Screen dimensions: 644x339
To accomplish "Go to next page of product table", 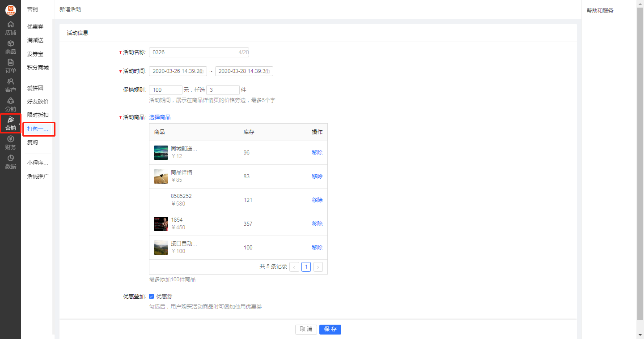I will coord(318,267).
